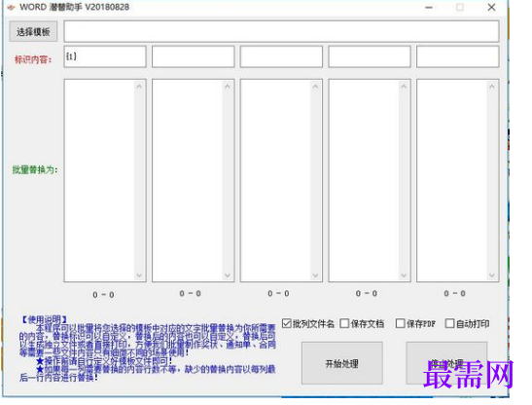Click down arrow of fourth text area scrollbar
The image size is (532, 405).
point(404,276)
